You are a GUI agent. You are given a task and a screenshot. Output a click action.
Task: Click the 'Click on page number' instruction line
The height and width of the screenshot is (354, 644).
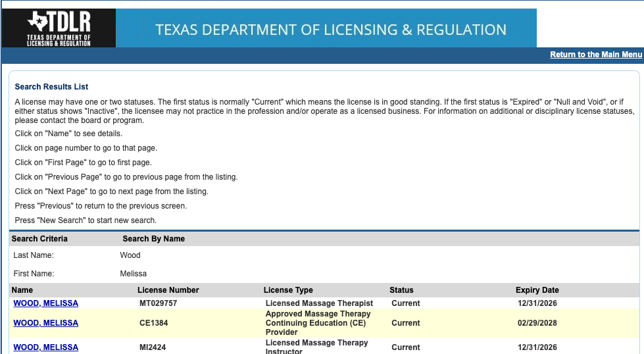click(86, 148)
